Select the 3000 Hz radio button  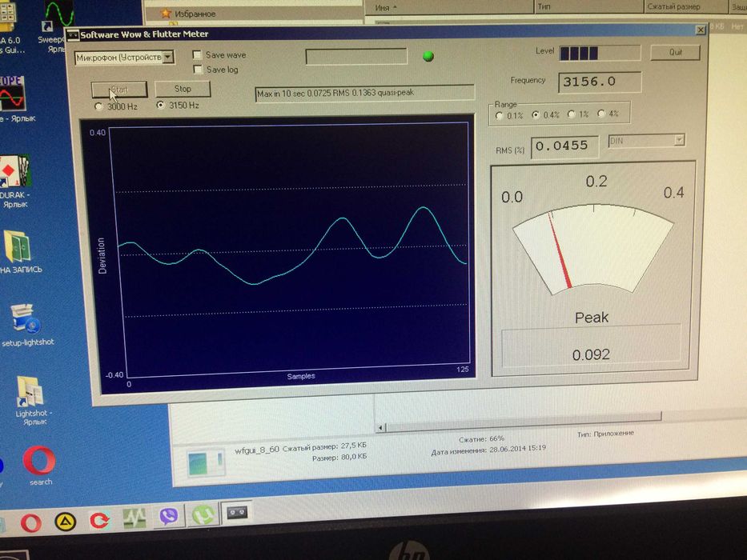click(98, 106)
